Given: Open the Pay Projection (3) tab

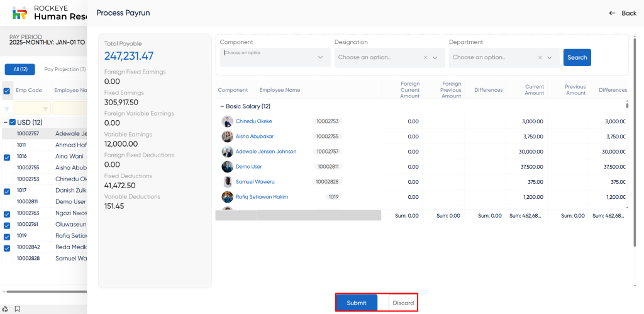Looking at the screenshot, I should point(65,69).
